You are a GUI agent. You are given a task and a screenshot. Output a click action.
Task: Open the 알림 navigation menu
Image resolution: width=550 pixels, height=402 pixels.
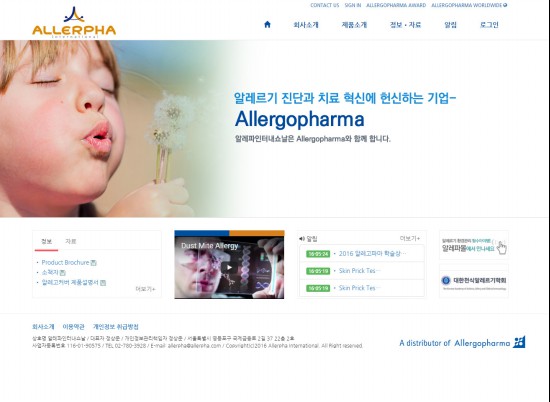[x=450, y=25]
